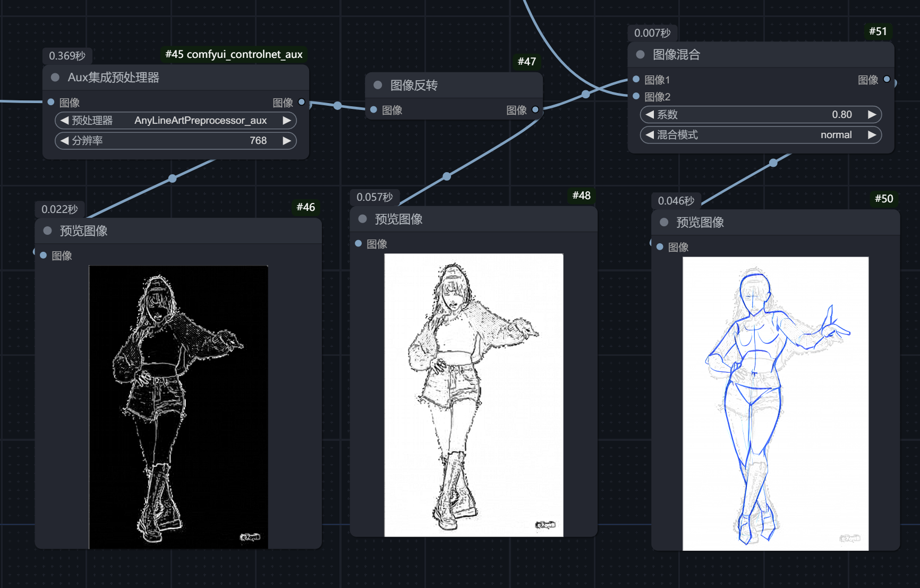Click the 0.369秒 execution time badge
920x588 pixels.
(x=67, y=56)
